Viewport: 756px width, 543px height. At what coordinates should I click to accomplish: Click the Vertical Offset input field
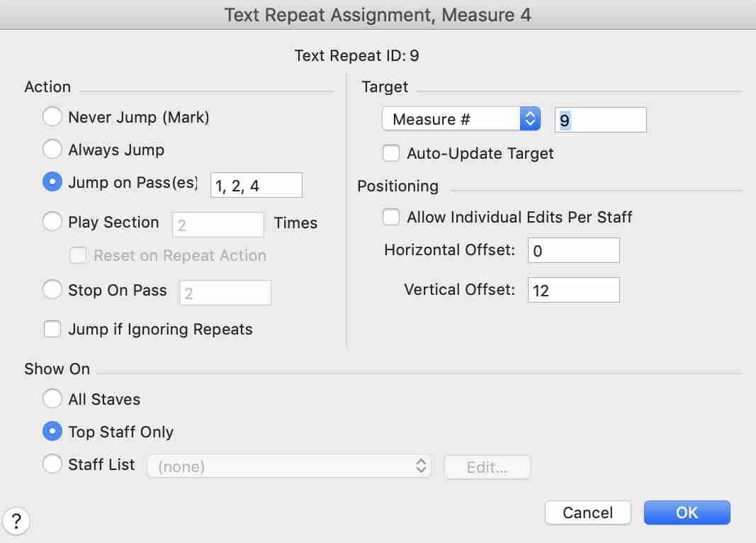coord(573,290)
